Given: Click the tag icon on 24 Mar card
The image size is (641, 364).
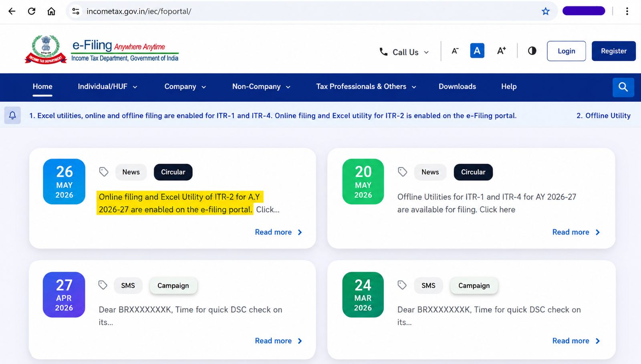Looking at the screenshot, I should [402, 285].
